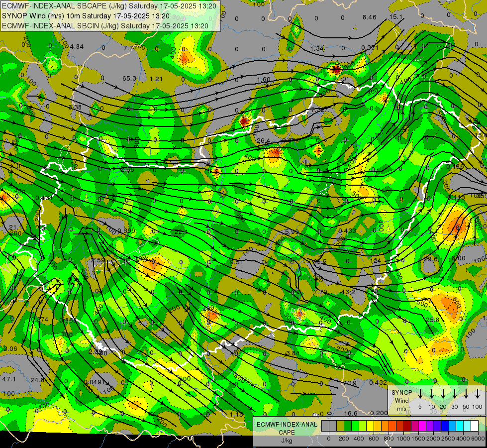Image resolution: width=487 pixels, height=448 pixels.
Task: Click the 7.77 value on the map
Action: tap(130, 48)
